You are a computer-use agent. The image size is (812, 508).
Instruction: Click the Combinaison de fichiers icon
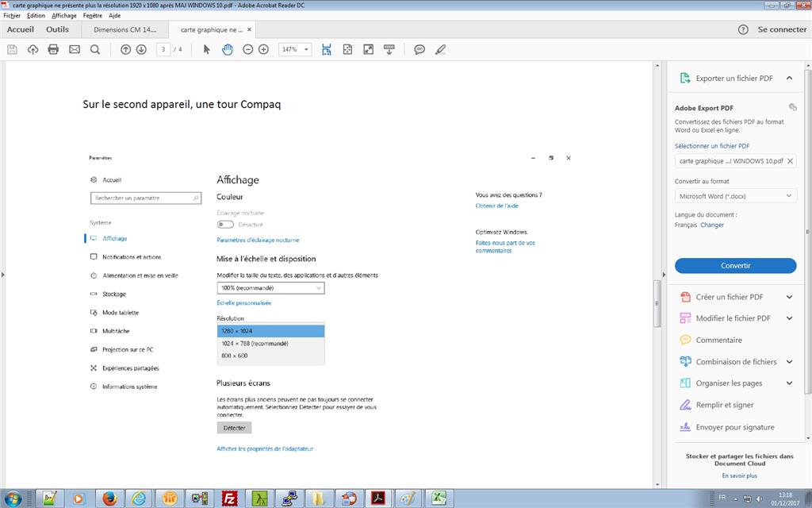point(685,361)
